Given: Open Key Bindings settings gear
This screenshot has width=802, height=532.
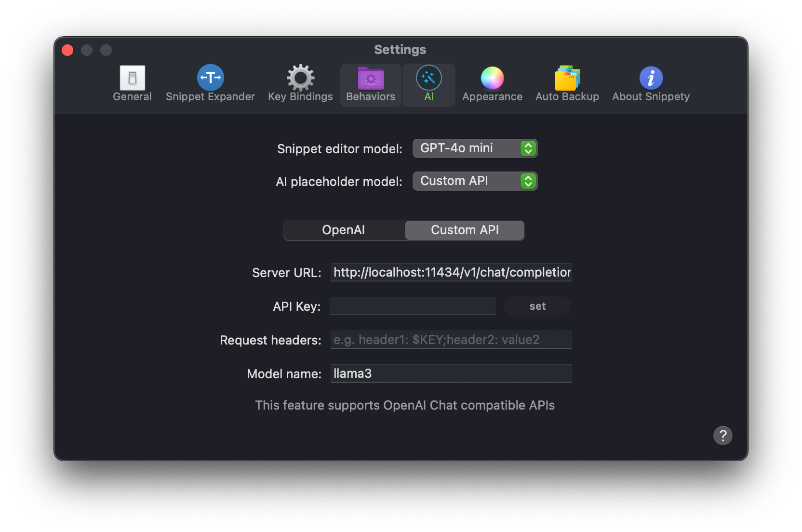Looking at the screenshot, I should click(300, 84).
